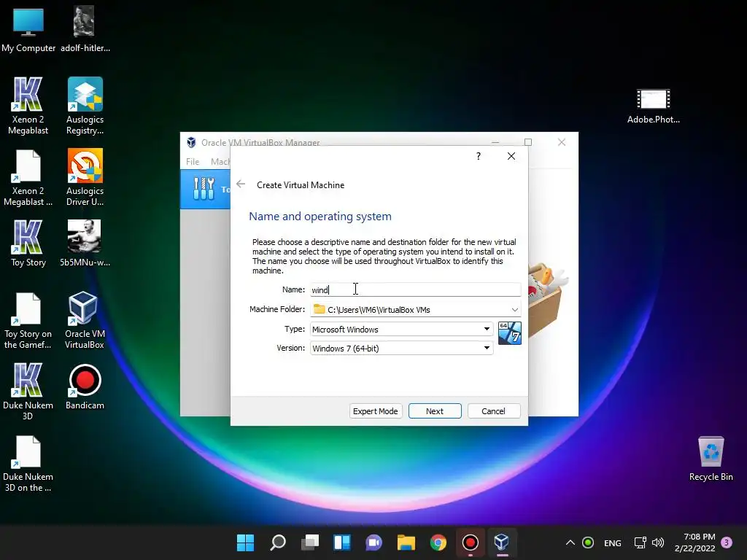
Task: Select Adobe.Phot video file icon
Action: point(654,106)
